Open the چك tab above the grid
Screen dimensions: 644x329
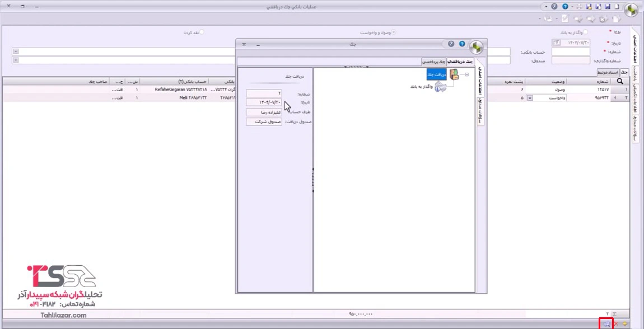624,72
